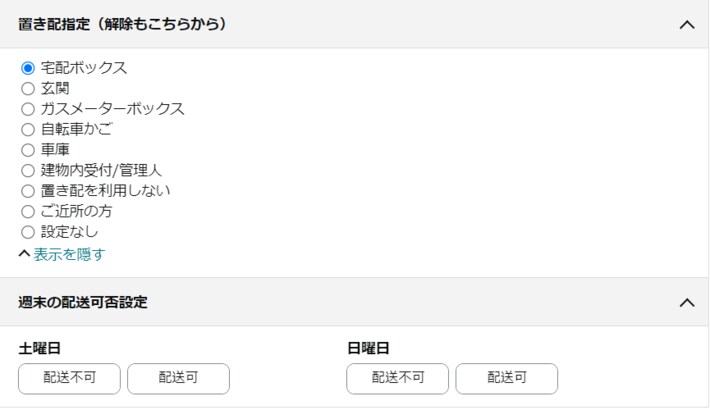
Task: Click the small caret beside 表示を隠す
Action: 25,254
